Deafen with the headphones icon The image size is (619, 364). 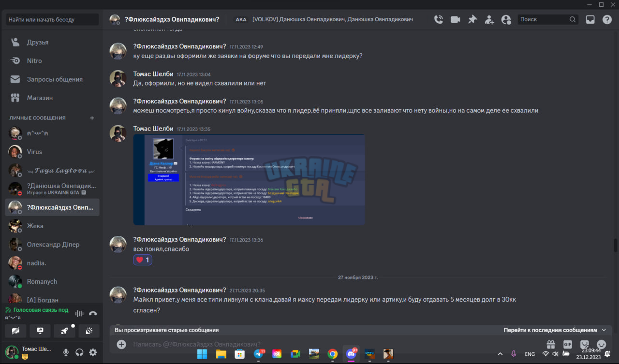pyautogui.click(x=79, y=352)
